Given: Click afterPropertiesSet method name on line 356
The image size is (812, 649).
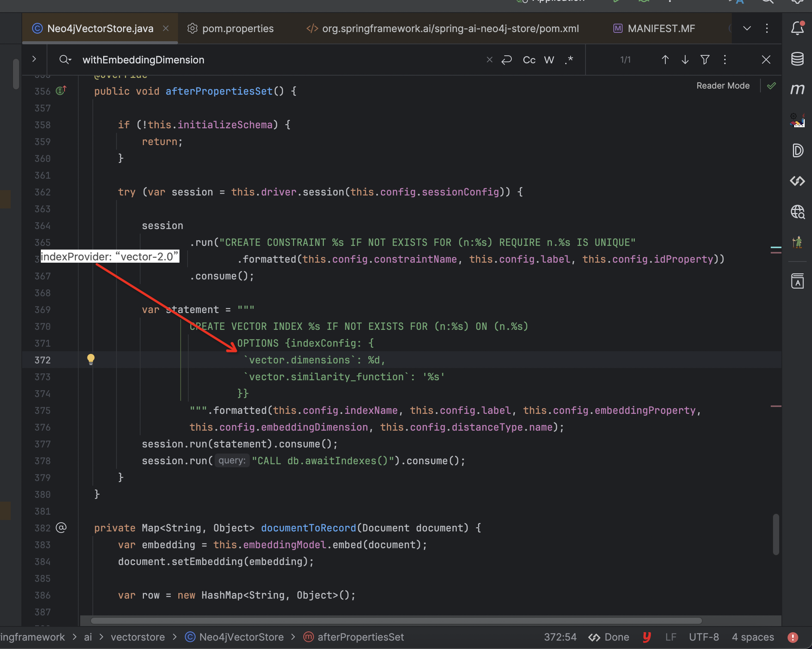Looking at the screenshot, I should coord(219,91).
